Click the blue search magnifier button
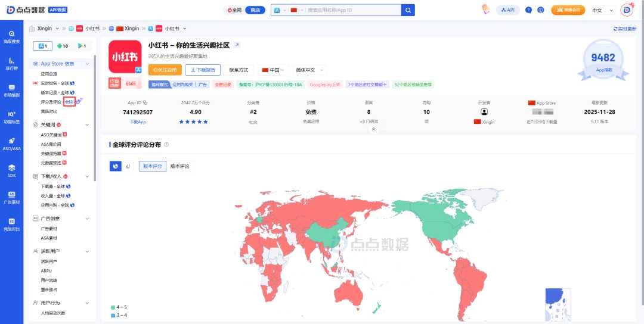This screenshot has height=324, width=644. (x=408, y=10)
